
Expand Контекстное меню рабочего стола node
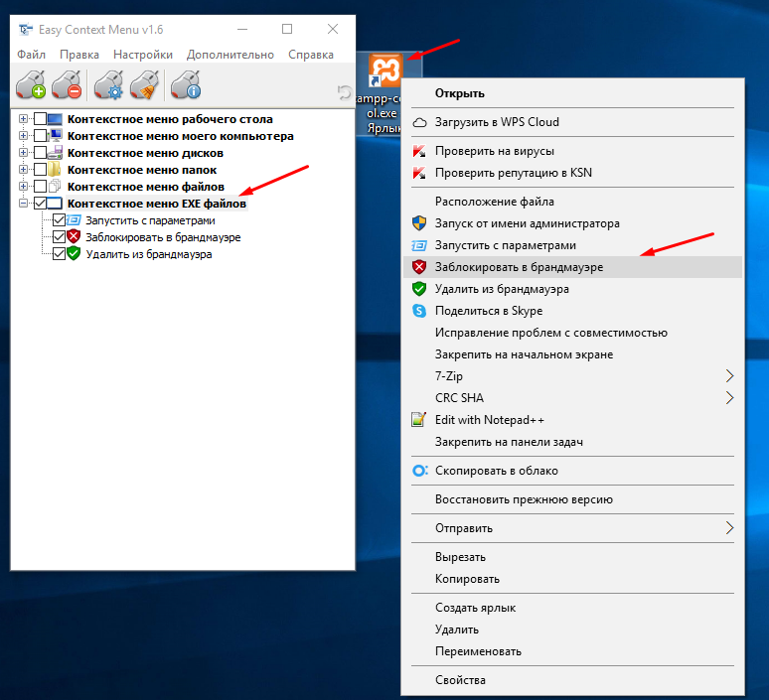[x=23, y=118]
